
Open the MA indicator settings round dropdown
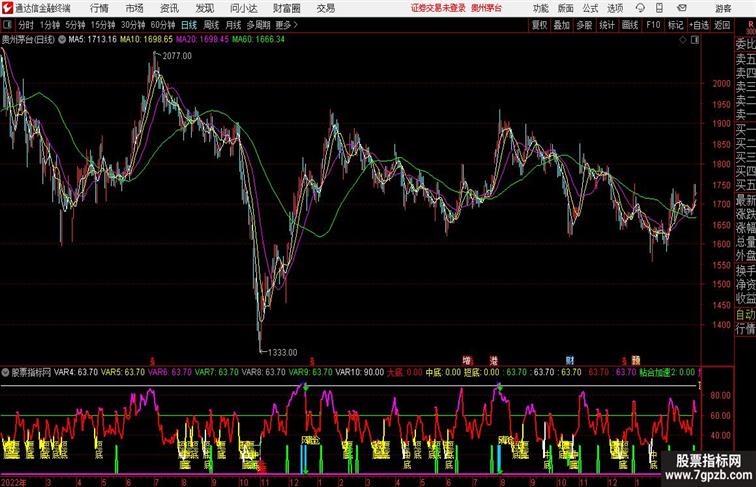[62, 40]
